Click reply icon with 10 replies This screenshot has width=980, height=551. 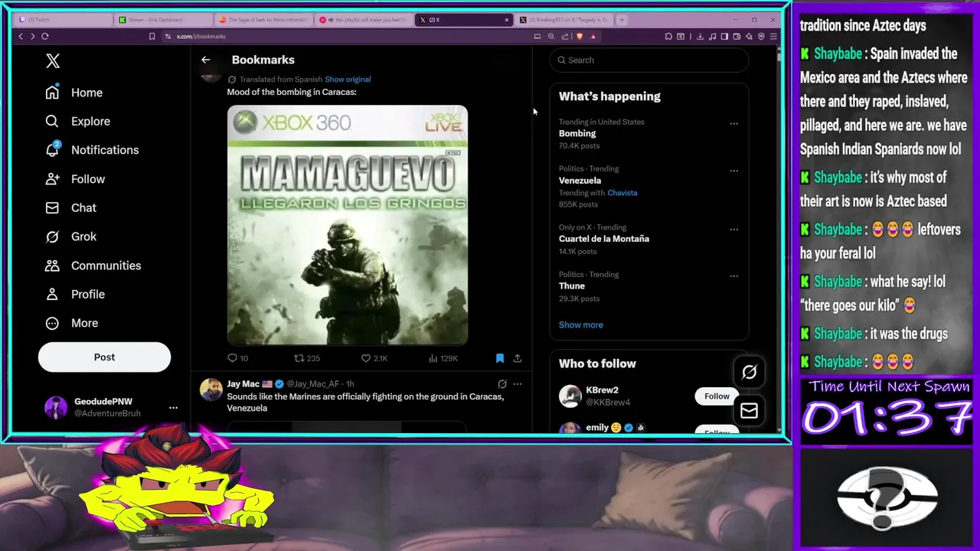click(x=233, y=358)
